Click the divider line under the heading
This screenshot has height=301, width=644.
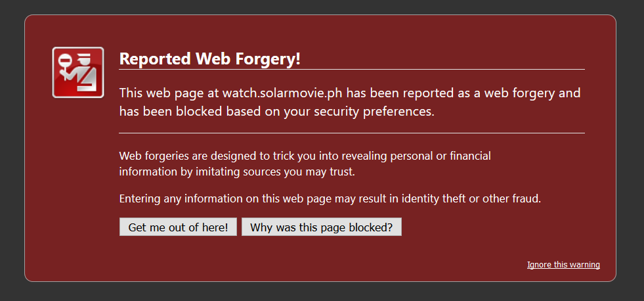pos(352,70)
